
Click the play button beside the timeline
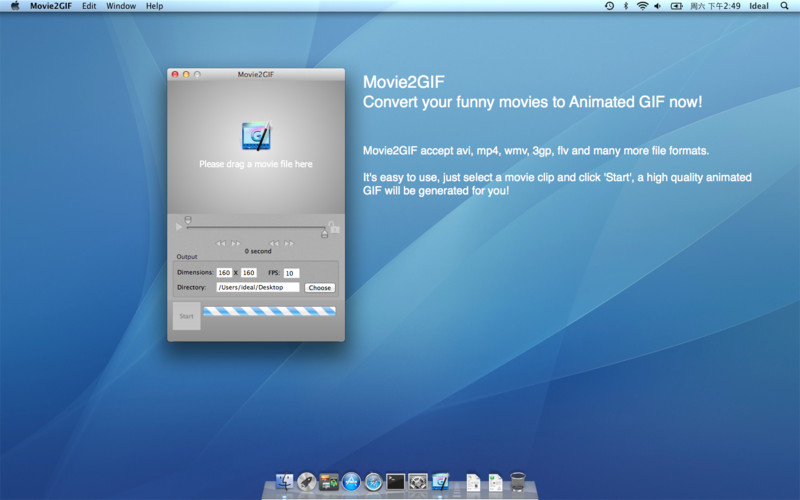179,227
